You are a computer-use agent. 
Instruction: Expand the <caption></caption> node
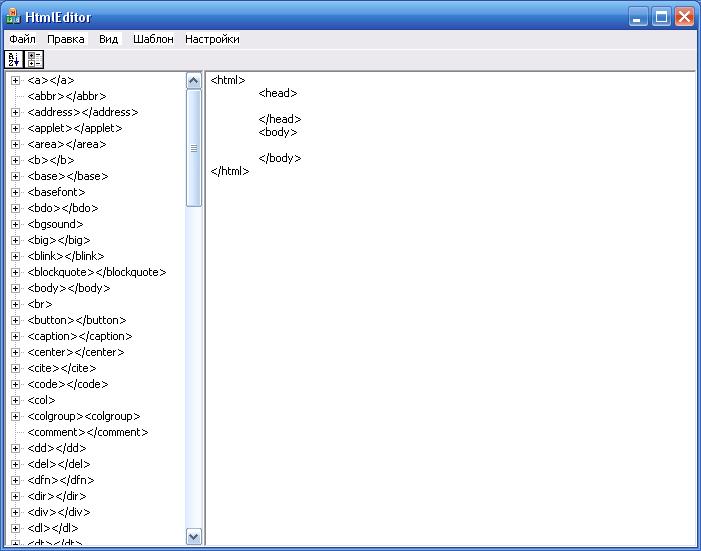tap(16, 336)
